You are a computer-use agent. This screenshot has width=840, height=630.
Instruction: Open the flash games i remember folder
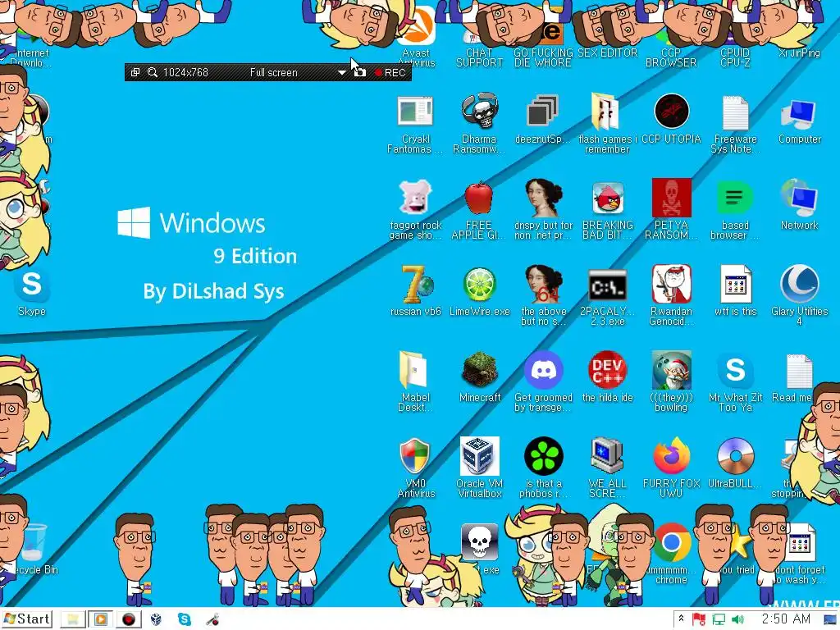click(606, 112)
